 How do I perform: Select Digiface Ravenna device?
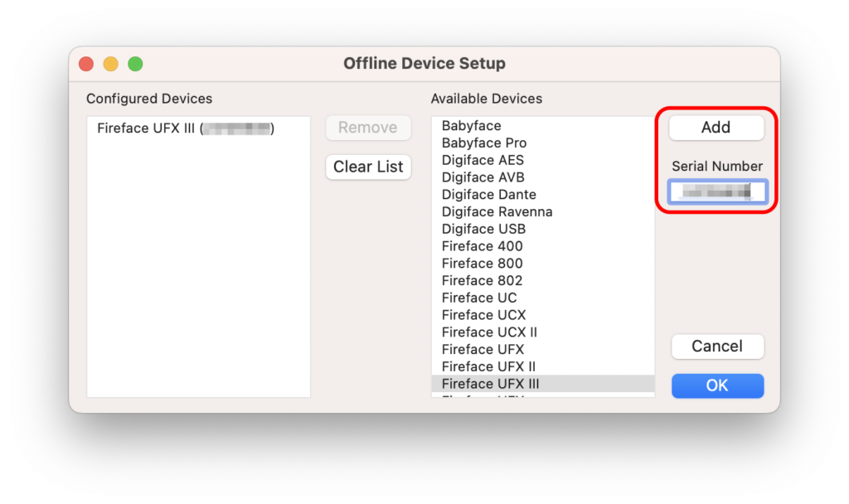[497, 211]
